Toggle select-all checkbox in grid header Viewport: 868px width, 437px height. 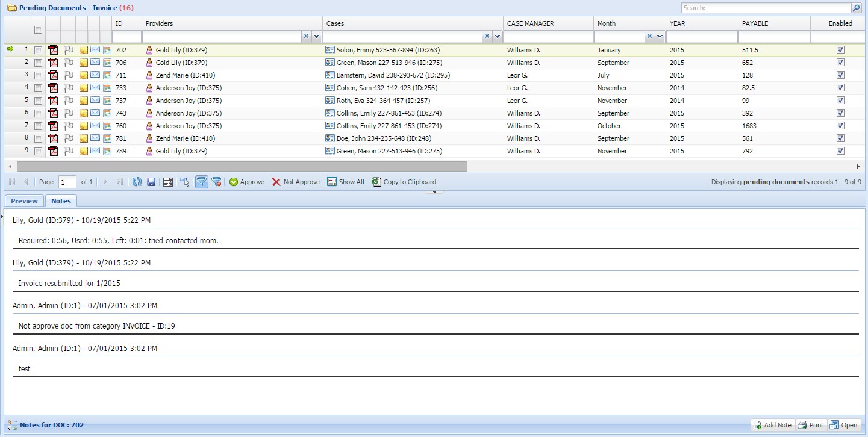pyautogui.click(x=38, y=30)
